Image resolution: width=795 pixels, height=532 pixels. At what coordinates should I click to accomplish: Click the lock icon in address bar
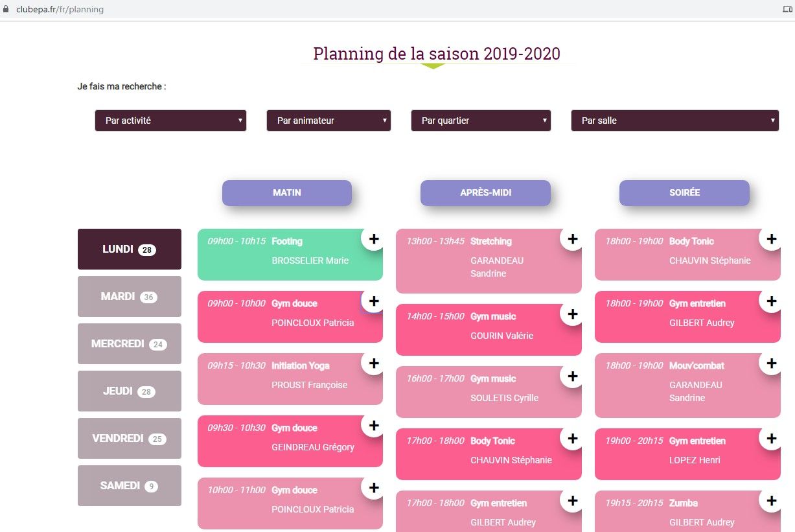6,10
